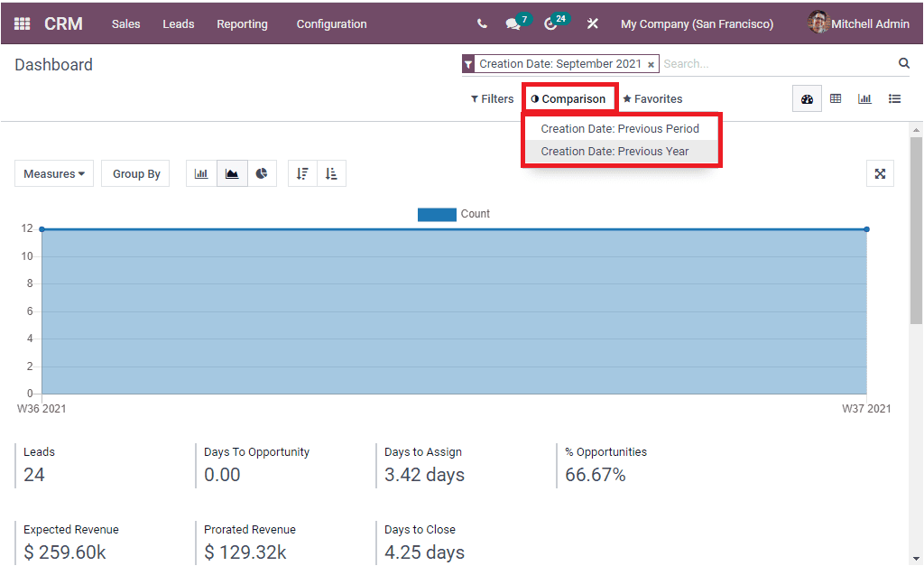Open the Graph view
924x566 pixels.
(x=864, y=98)
